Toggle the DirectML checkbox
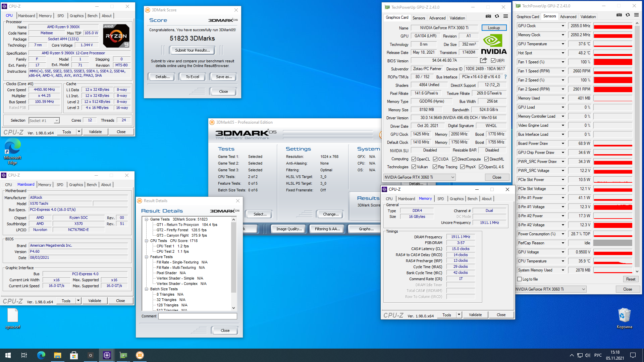The width and height of the screenshot is (644, 362). [486, 159]
